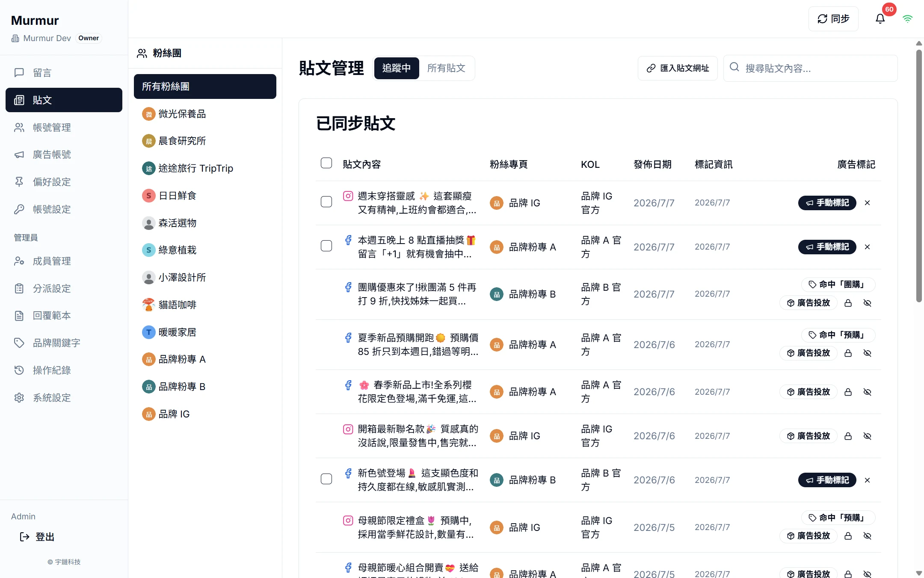Click lock icon on 開箱最新聯名款 row
Image resolution: width=924 pixels, height=578 pixels.
848,436
